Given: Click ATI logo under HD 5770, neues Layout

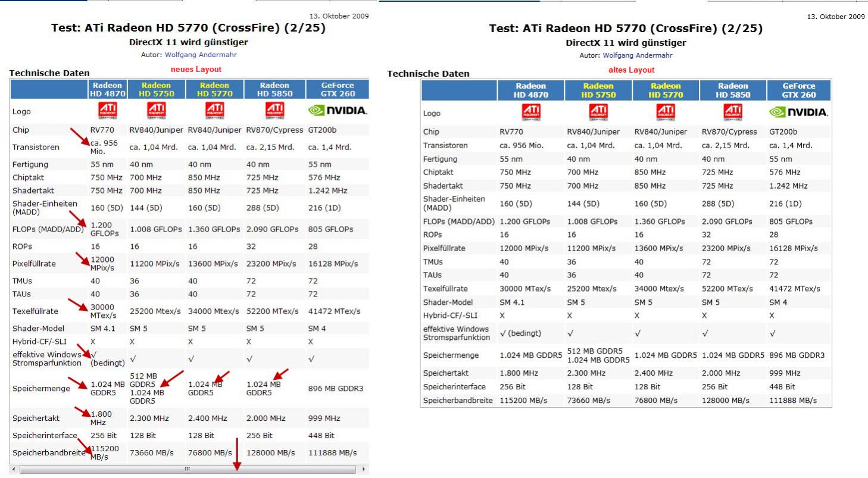Looking at the screenshot, I should tap(214, 110).
